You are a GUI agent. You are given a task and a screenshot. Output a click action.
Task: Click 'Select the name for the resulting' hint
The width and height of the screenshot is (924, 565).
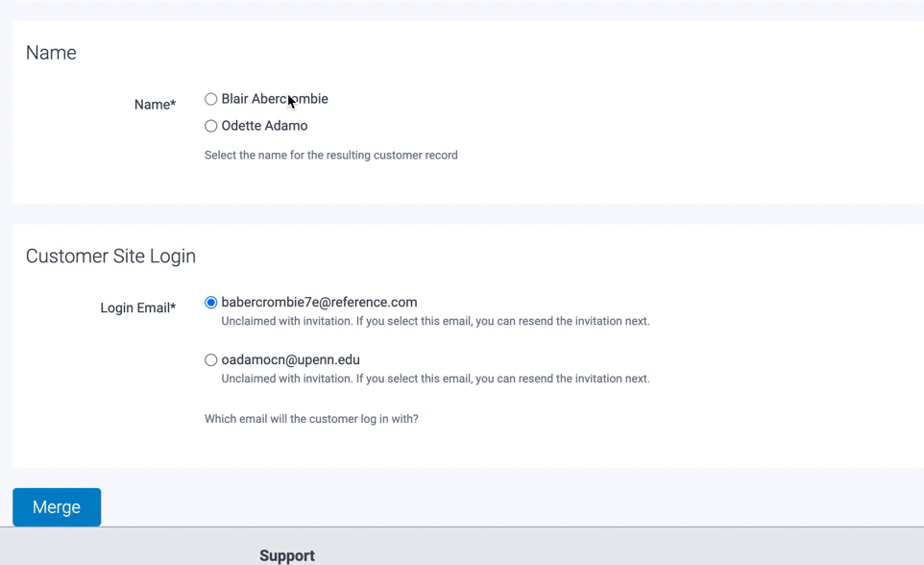[330, 155]
